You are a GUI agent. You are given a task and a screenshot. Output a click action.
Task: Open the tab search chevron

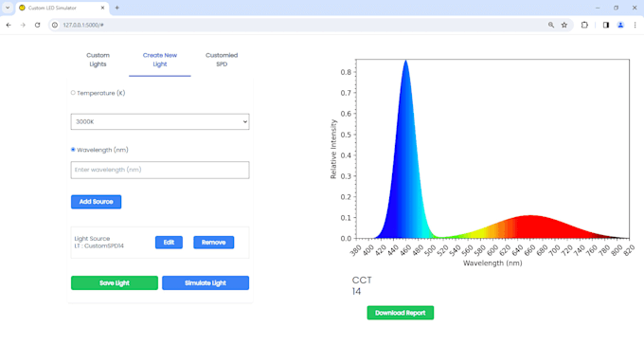(8, 8)
